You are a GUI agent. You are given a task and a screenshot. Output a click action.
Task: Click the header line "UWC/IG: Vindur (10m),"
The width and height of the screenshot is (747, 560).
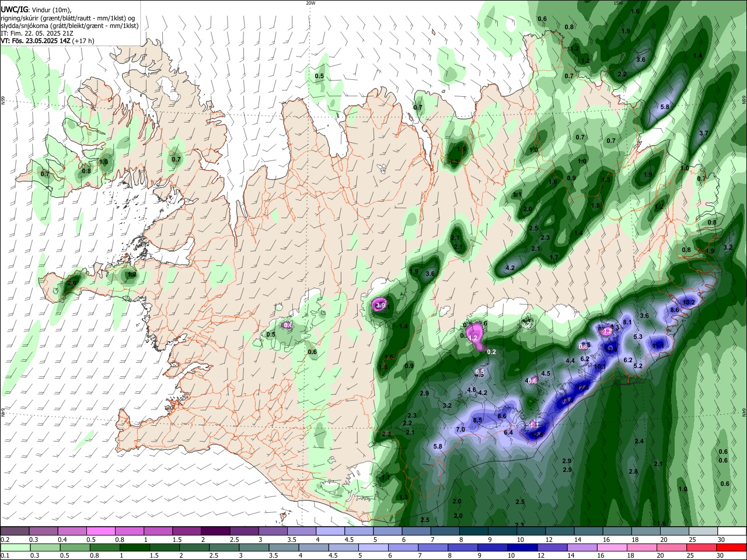pyautogui.click(x=36, y=9)
